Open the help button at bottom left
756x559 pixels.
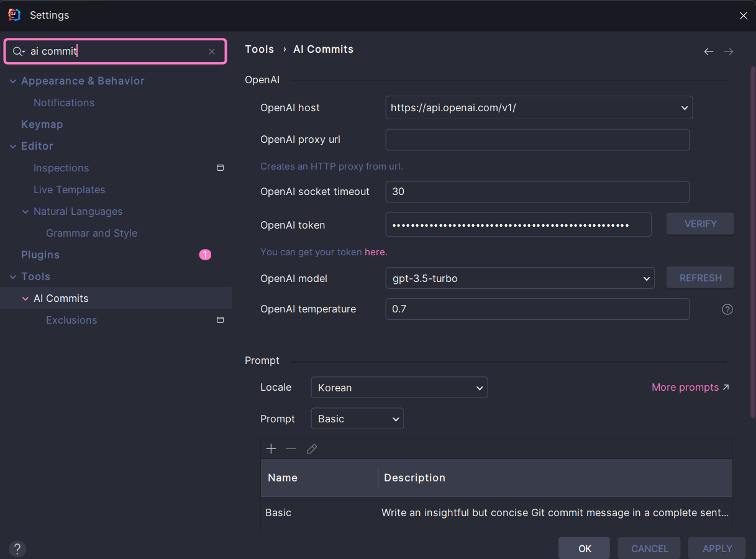(x=17, y=548)
